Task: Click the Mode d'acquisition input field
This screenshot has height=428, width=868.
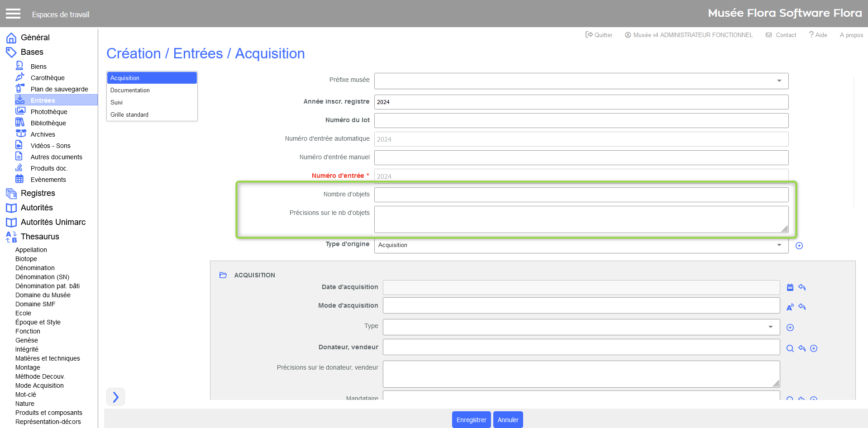Action: click(581, 305)
